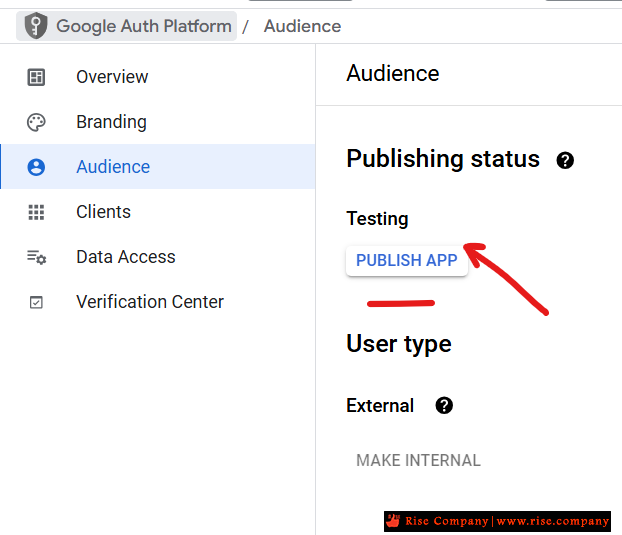Click the Audience breadcrumb text
The width and height of the screenshot is (622, 535).
click(x=302, y=26)
